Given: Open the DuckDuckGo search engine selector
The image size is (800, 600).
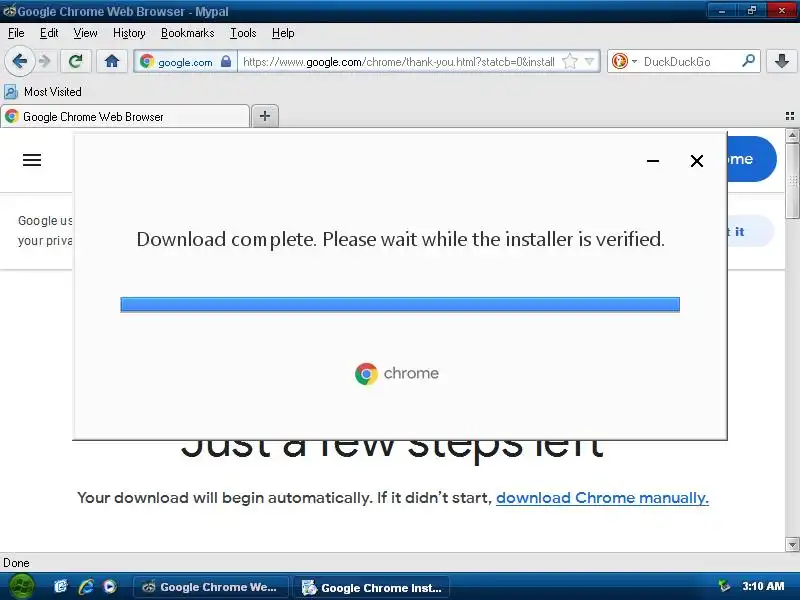Looking at the screenshot, I should coord(624,61).
